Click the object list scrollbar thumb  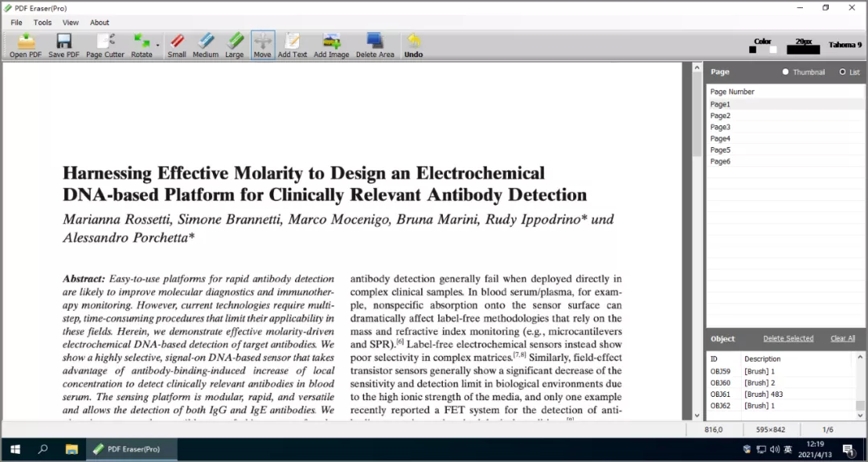[860, 406]
